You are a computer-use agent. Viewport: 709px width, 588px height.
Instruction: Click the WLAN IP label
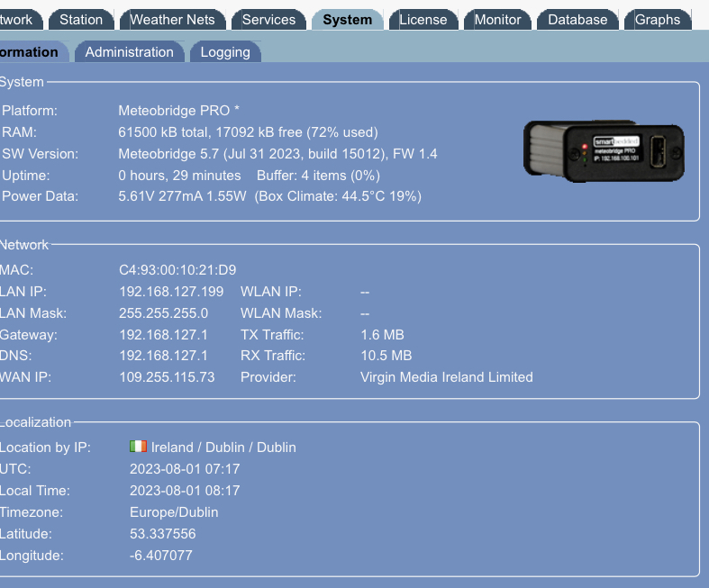pyautogui.click(x=271, y=292)
